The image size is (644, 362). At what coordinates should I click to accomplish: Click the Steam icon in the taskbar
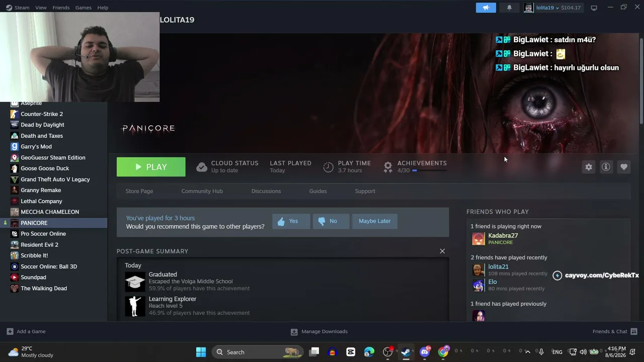click(x=406, y=352)
